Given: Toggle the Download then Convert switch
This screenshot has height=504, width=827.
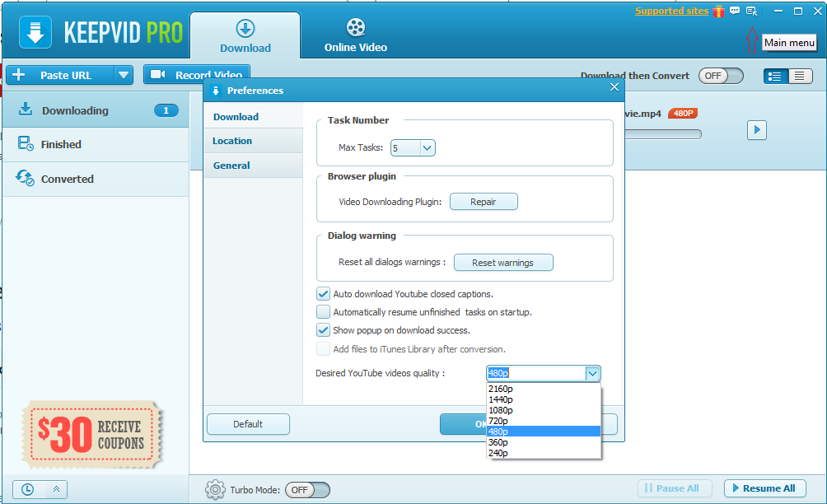Looking at the screenshot, I should pos(721,76).
